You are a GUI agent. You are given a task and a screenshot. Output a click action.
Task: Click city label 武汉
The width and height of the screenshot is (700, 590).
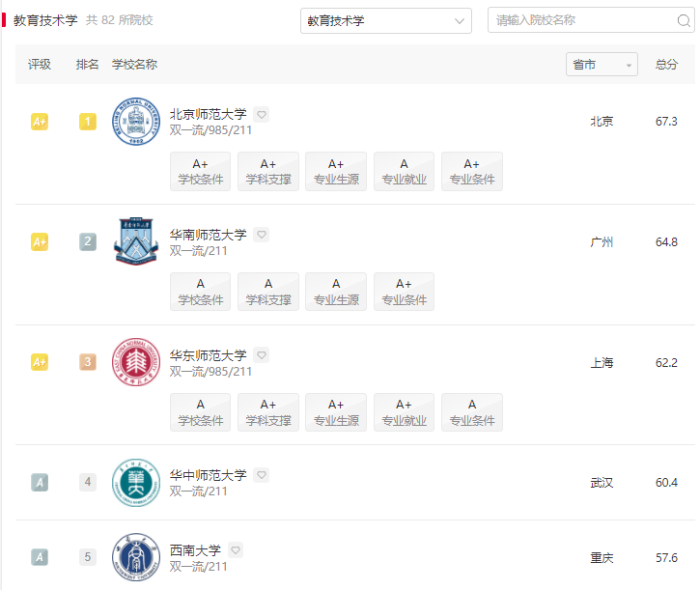coord(602,483)
